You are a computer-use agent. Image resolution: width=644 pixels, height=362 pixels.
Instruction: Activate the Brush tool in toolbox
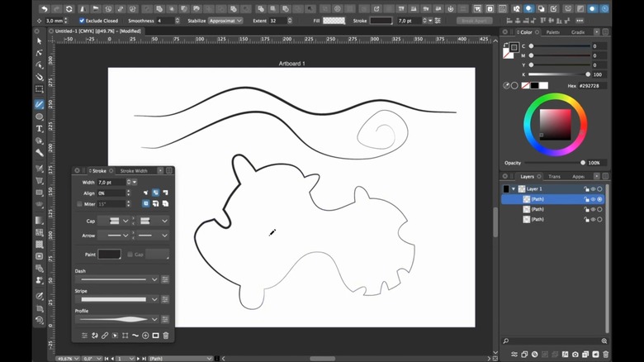(39, 104)
